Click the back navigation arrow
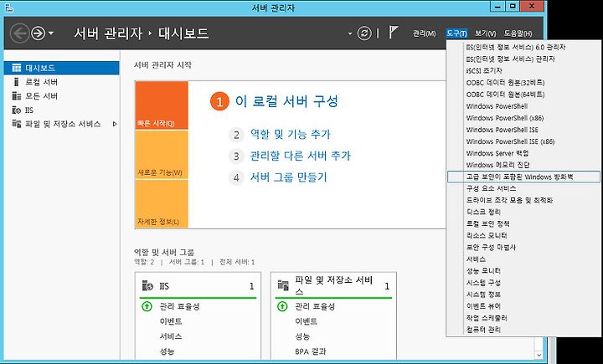 tap(19, 33)
